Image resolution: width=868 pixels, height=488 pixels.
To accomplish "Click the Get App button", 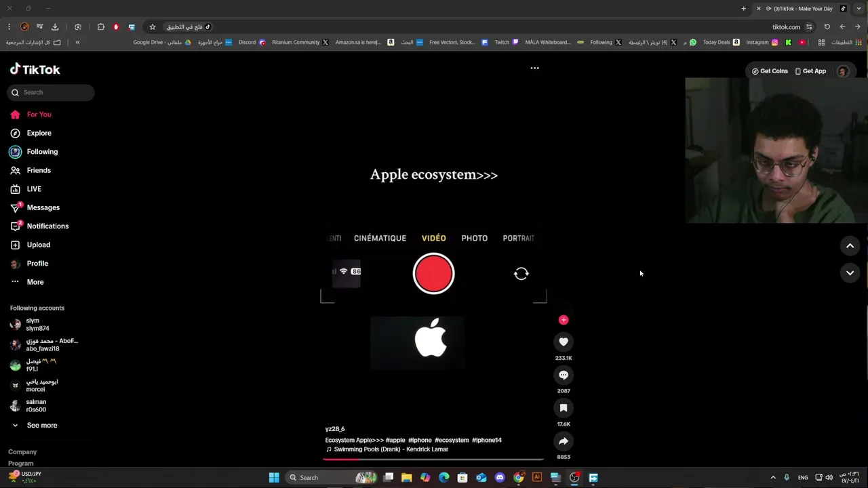I will pos(811,71).
